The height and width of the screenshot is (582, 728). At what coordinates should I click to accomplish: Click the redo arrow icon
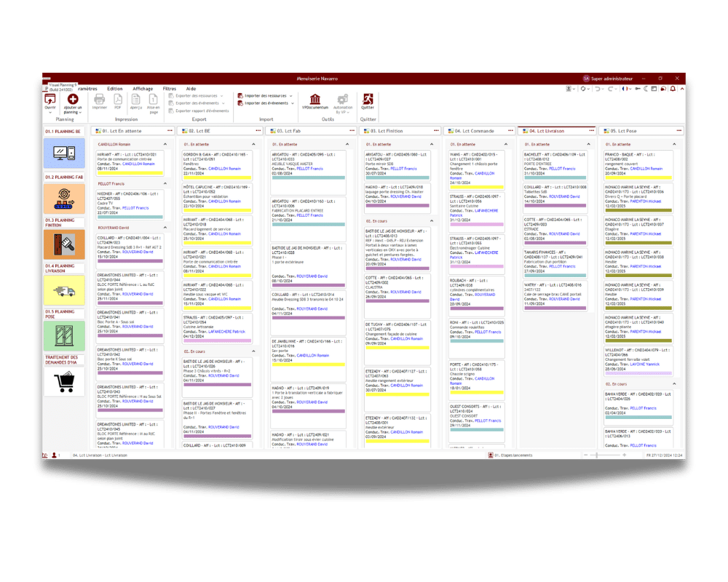click(611, 89)
